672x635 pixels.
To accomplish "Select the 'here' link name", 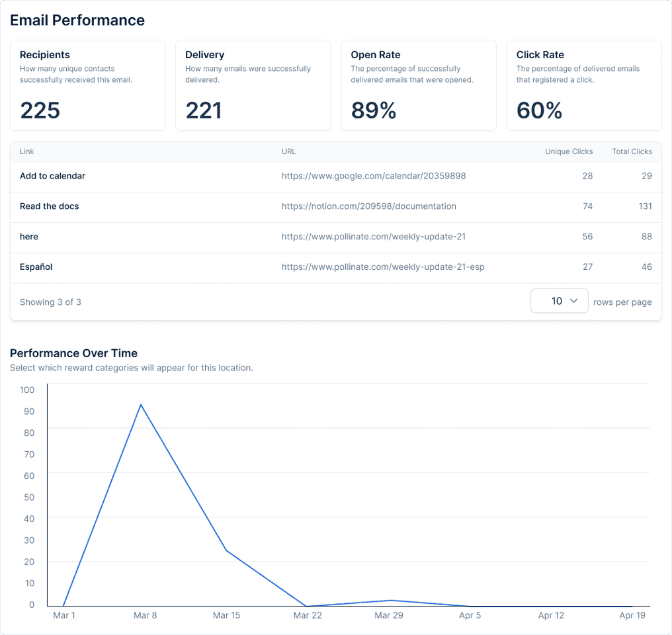I will pyautogui.click(x=28, y=237).
